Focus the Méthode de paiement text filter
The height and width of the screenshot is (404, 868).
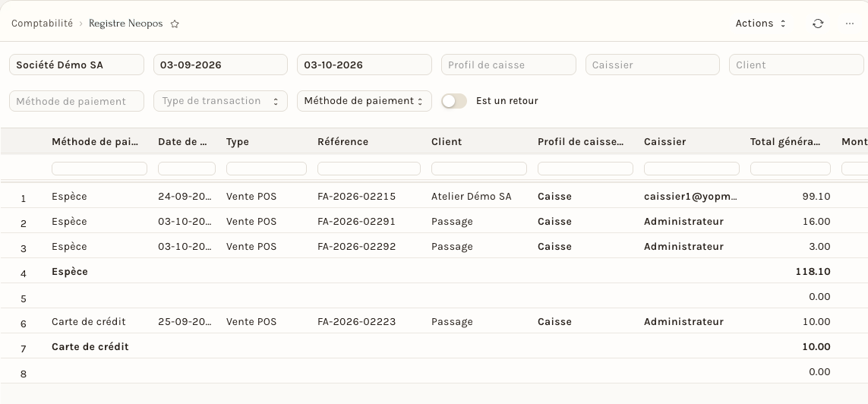[x=77, y=101]
